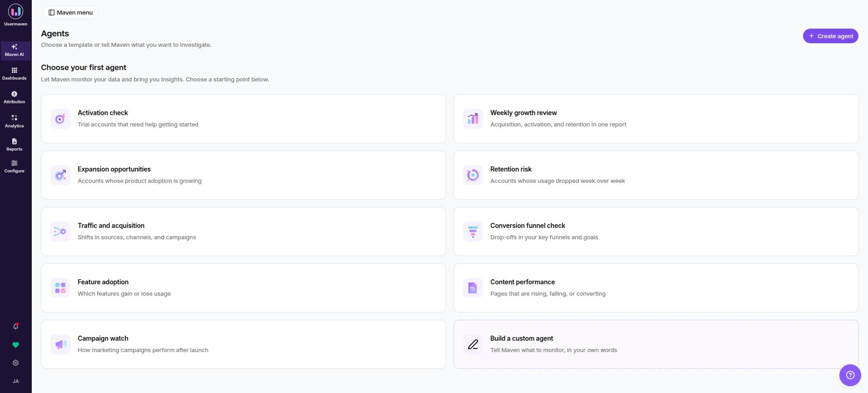
Task: Click 'Trial accounts that need help getting started'
Action: click(138, 125)
